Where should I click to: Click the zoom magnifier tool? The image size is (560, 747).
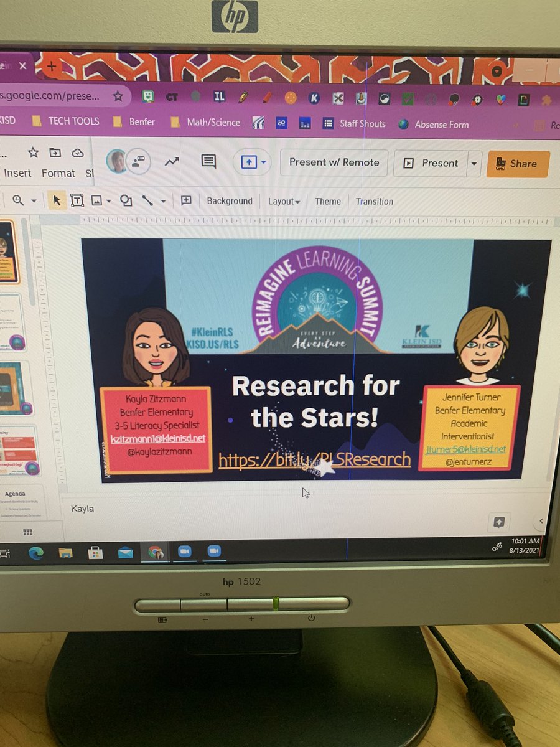pos(17,200)
